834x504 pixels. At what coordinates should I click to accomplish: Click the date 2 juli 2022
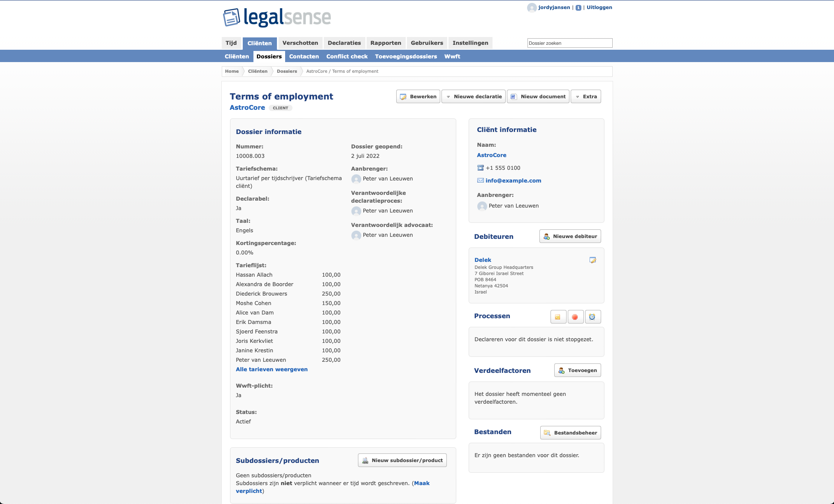(x=365, y=156)
